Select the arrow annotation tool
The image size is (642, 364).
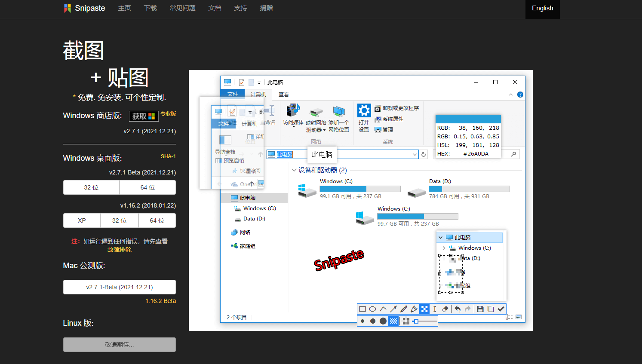coord(393,309)
